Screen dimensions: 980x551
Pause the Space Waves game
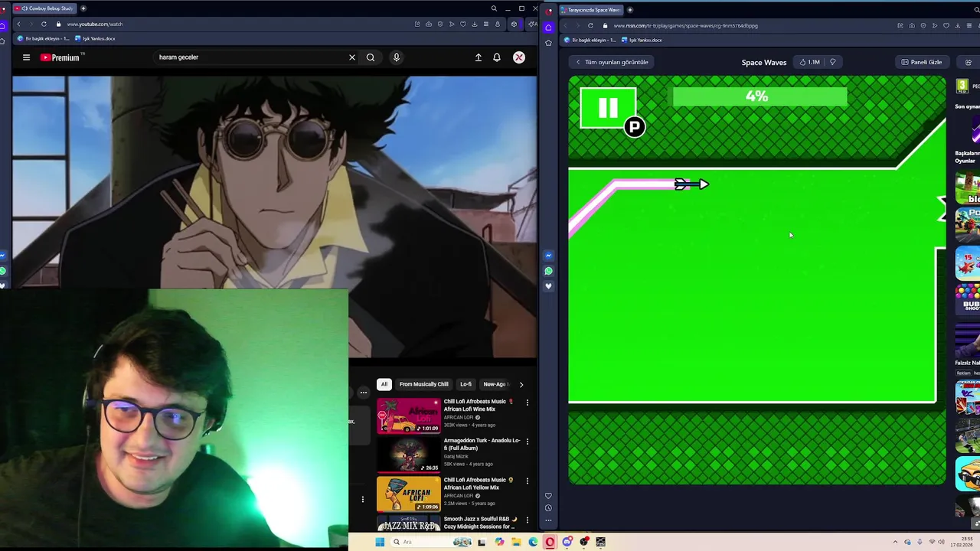click(x=608, y=108)
